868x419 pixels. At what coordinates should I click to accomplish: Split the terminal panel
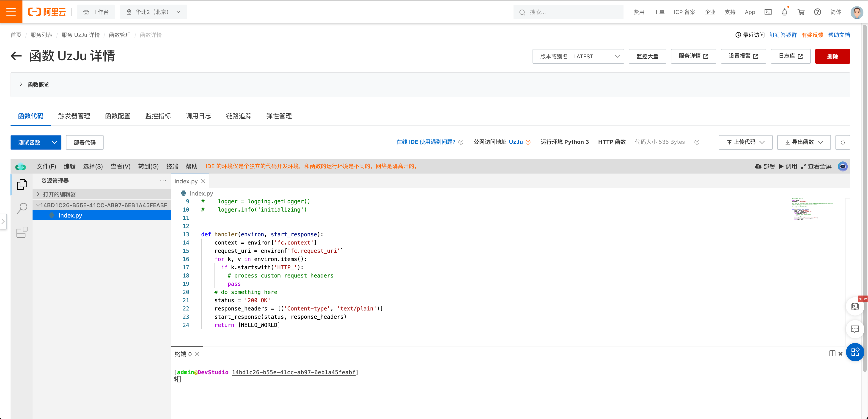click(x=832, y=353)
